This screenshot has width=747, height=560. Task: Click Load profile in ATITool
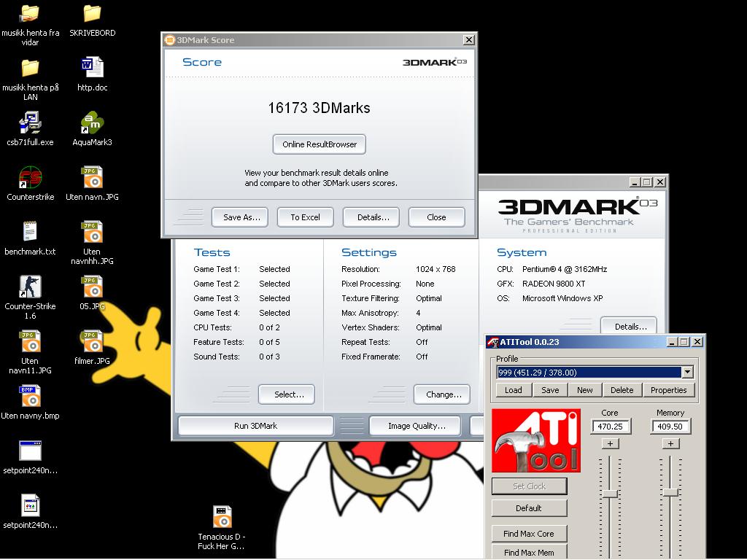coord(513,390)
